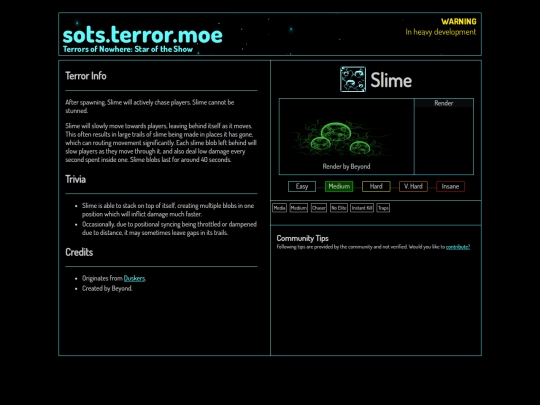Viewport: 540px width, 405px height.
Task: Click the large Slime title text
Action: 391,80
